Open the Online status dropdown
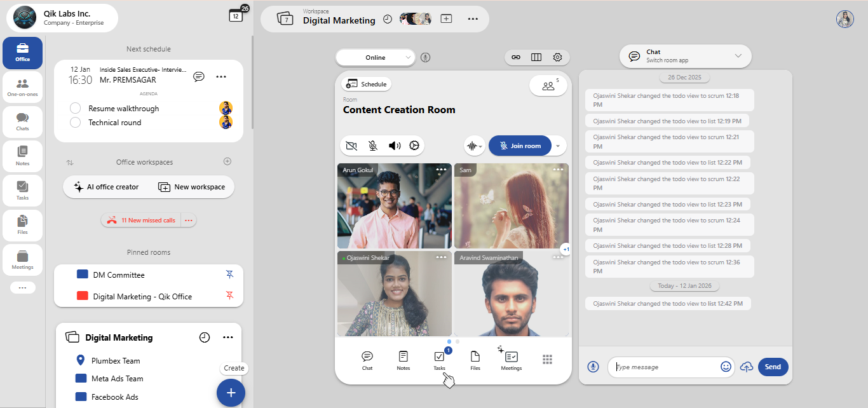Screen dimensions: 868x408 tap(376, 57)
